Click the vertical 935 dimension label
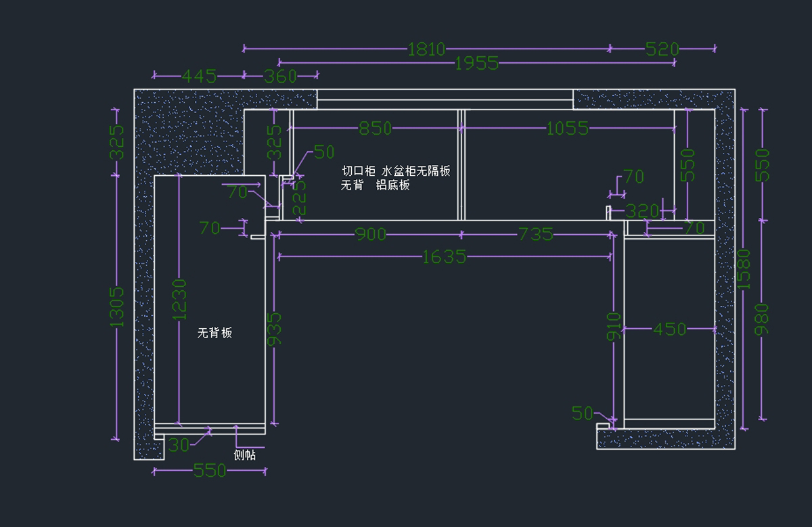Screen dimensions: 812x527 pos(275,330)
